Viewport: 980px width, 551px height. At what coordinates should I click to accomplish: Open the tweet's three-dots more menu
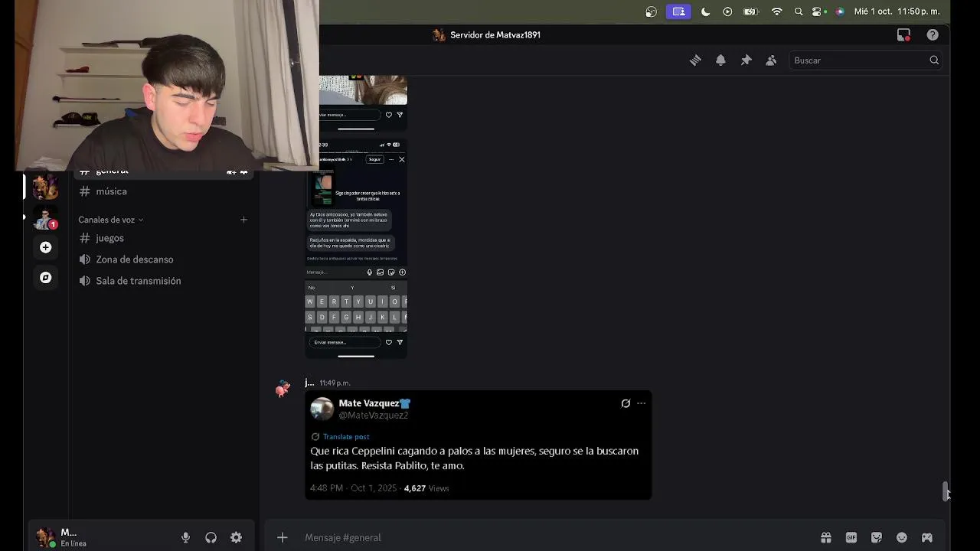(642, 403)
